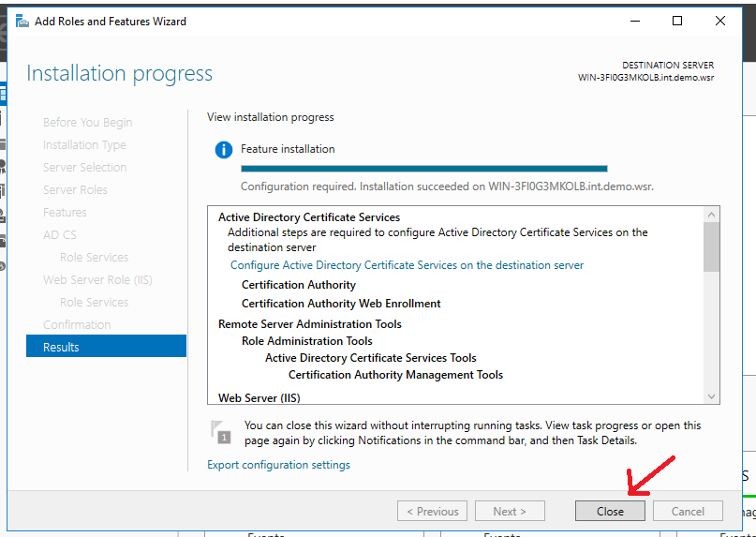Screen dimensions: 756x537
Task: Click Active Directory Certificate Services Tools entry
Action: click(x=370, y=357)
